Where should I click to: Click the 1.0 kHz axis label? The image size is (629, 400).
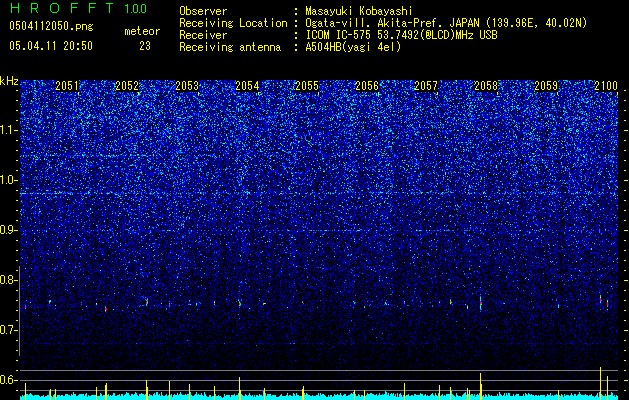[x=9, y=180]
